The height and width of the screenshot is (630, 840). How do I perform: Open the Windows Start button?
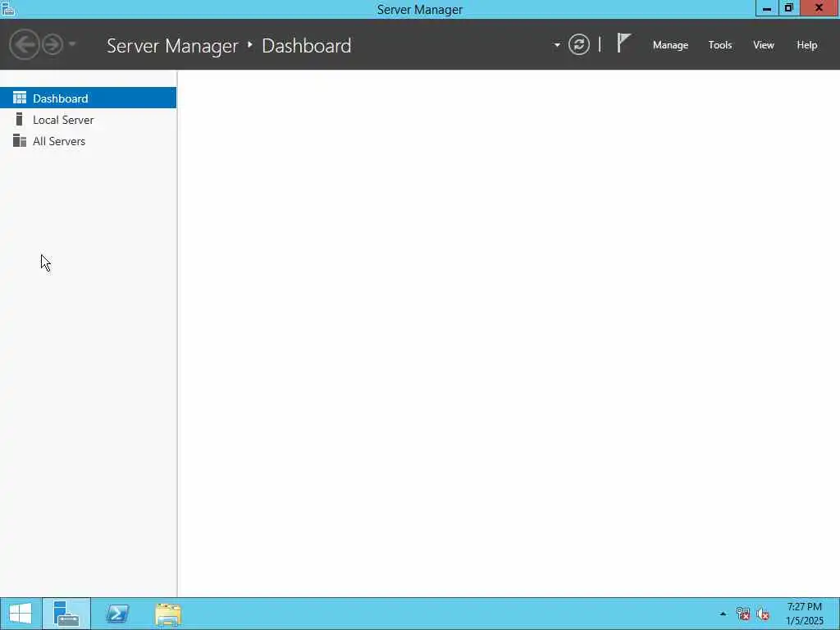point(21,614)
